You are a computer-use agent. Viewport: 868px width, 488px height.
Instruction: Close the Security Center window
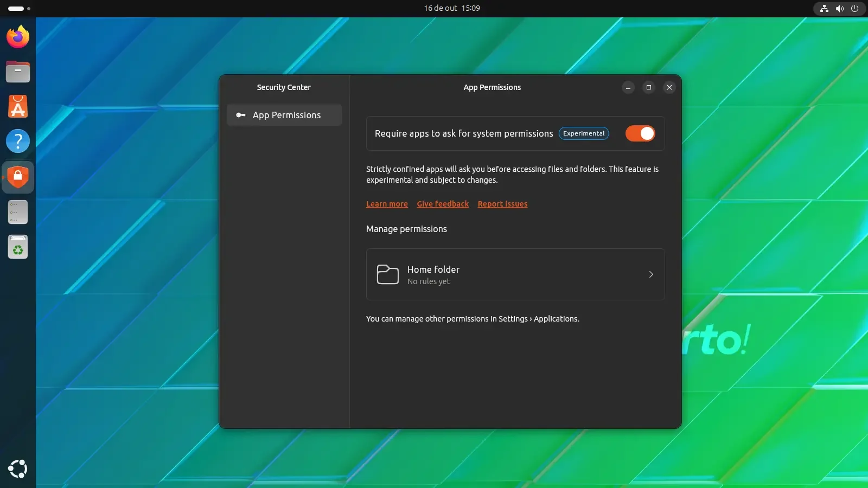[669, 87]
